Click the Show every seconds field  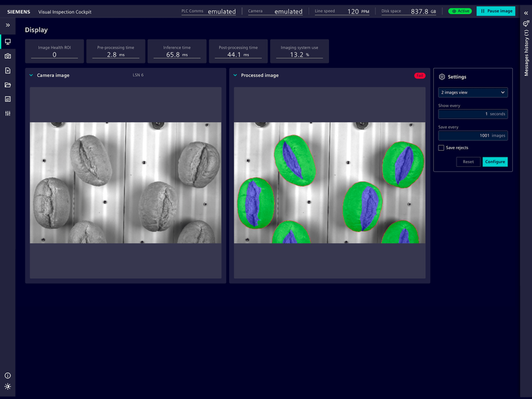[473, 114]
